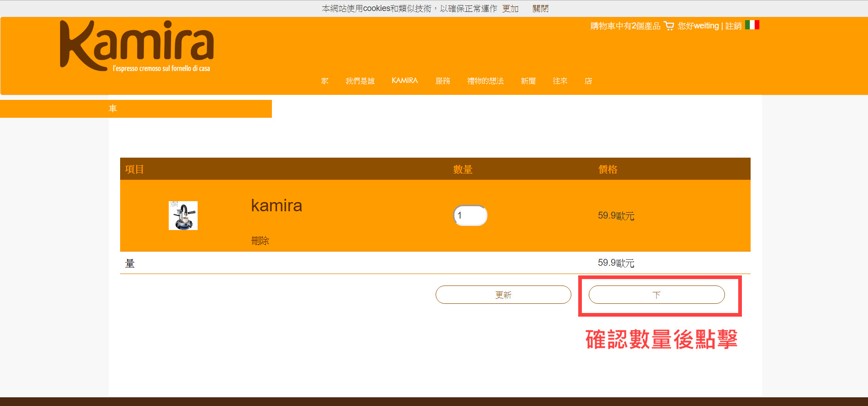Screen dimensions: 868x406
Task: Click the Italian flag language icon
Action: [x=752, y=25]
